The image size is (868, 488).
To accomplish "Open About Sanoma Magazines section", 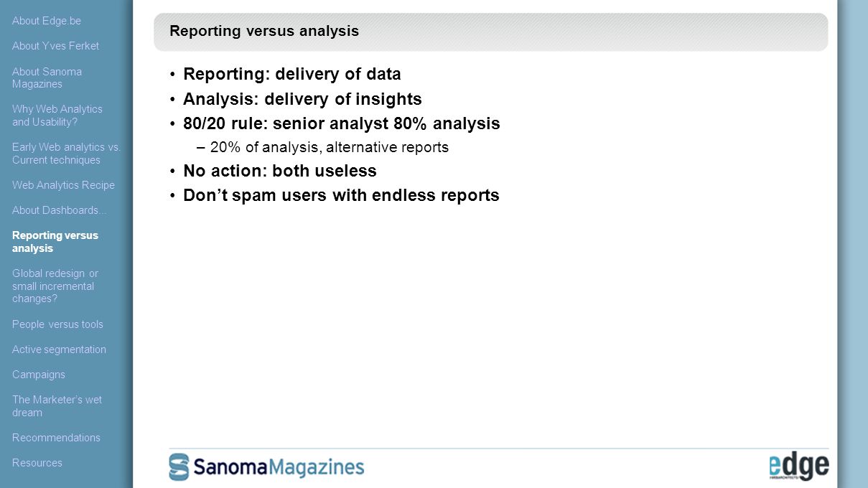I will pos(47,78).
